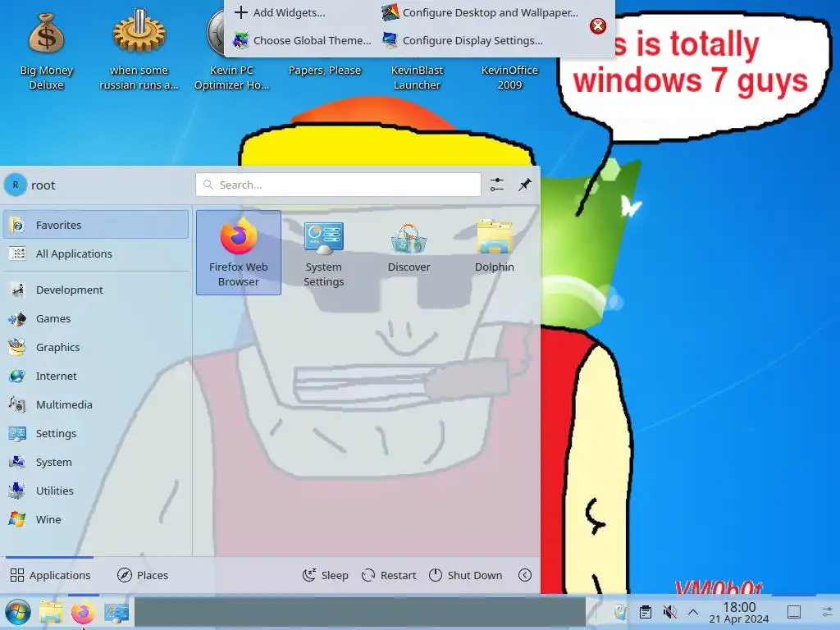Open the Wine category
The width and height of the screenshot is (840, 630).
96,519
